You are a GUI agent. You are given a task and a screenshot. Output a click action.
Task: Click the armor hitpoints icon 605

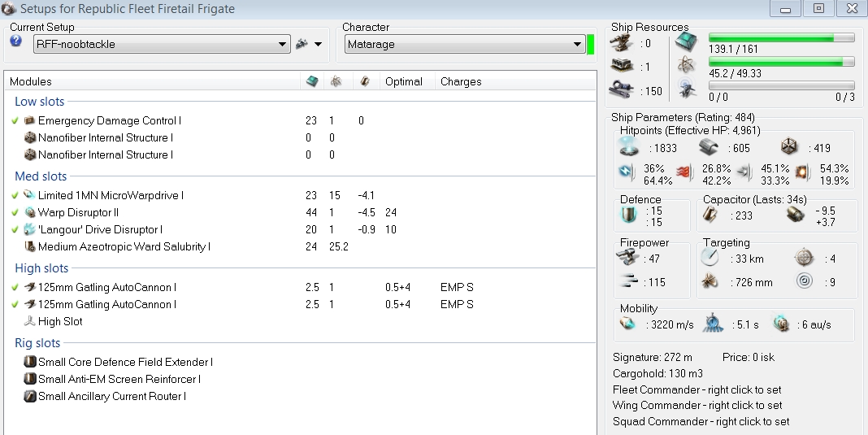(x=710, y=147)
